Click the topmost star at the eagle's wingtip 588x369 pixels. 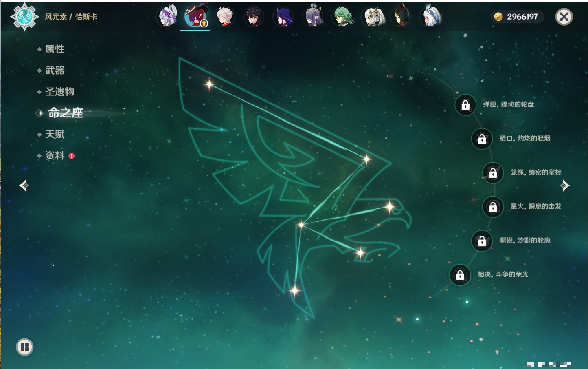pos(209,84)
